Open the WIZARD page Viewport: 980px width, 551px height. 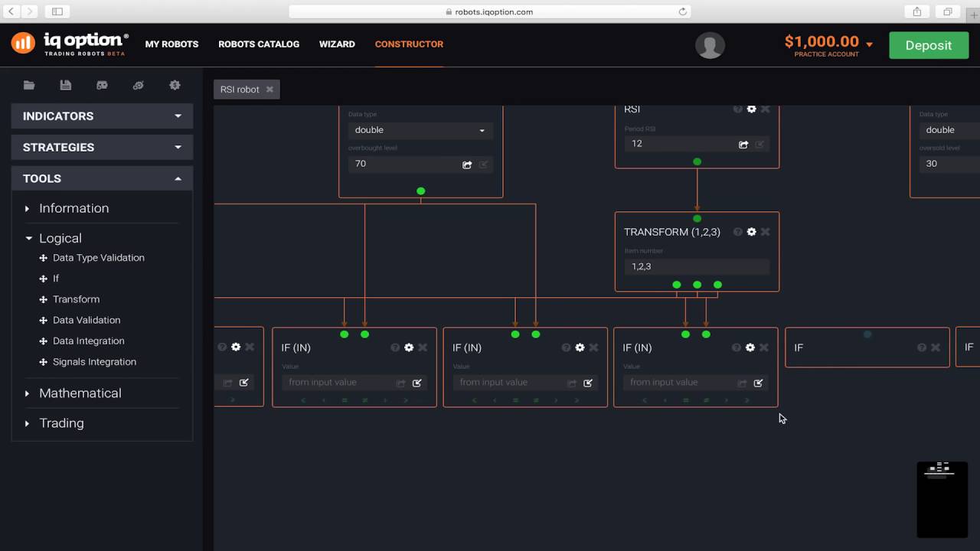coord(337,44)
